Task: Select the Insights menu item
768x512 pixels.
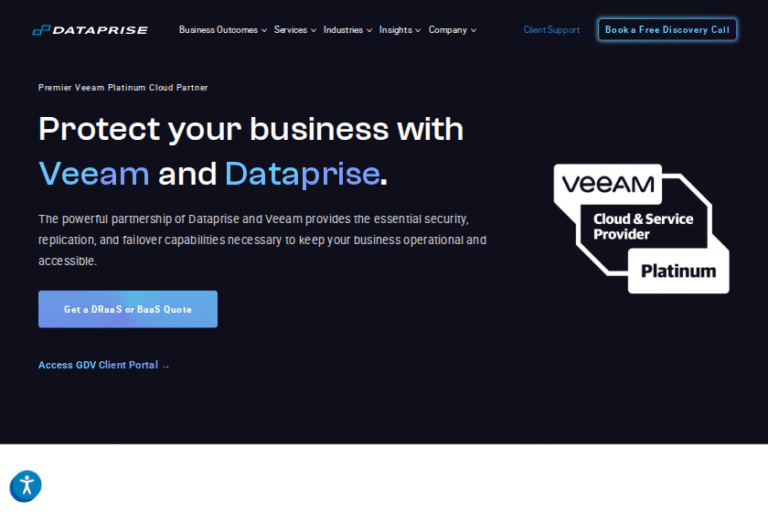Action: tap(395, 30)
